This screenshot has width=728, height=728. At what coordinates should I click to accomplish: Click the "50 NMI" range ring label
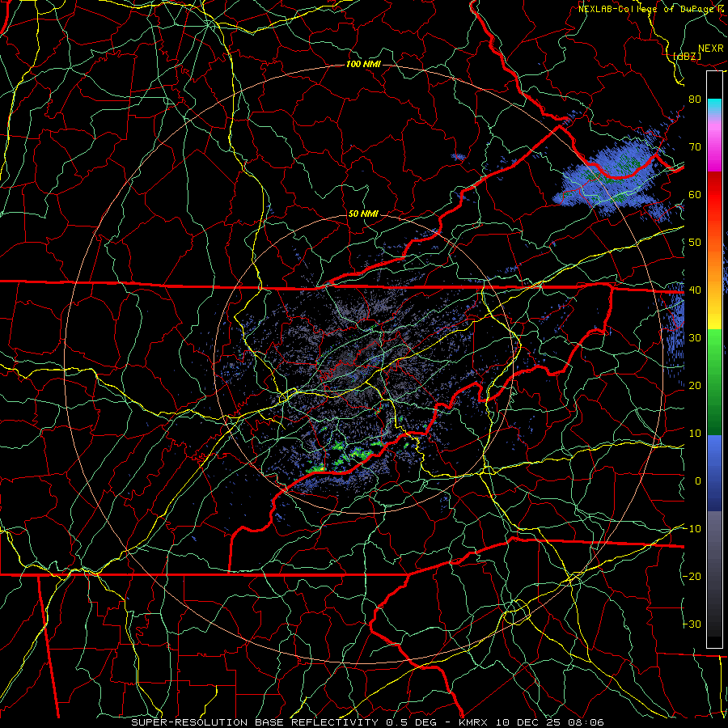363,214
